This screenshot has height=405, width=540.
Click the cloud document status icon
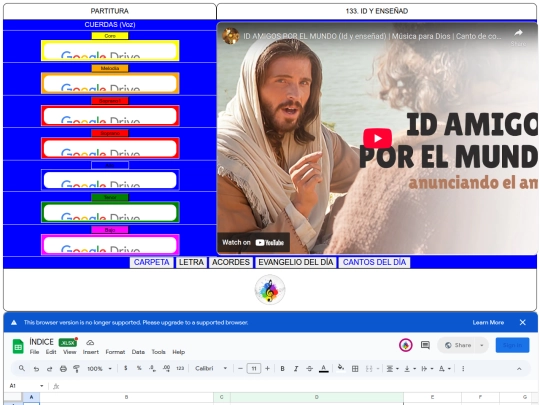(90, 342)
